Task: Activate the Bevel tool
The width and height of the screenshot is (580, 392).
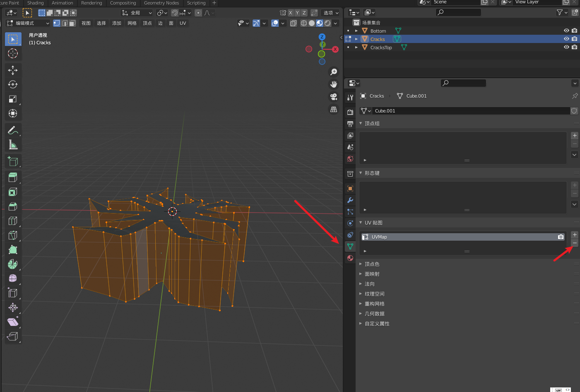Action: [x=13, y=207]
